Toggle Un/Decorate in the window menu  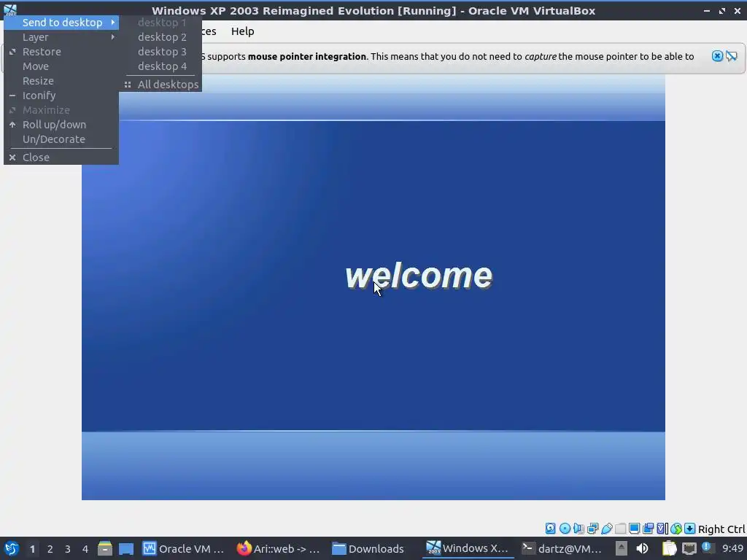click(x=61, y=139)
